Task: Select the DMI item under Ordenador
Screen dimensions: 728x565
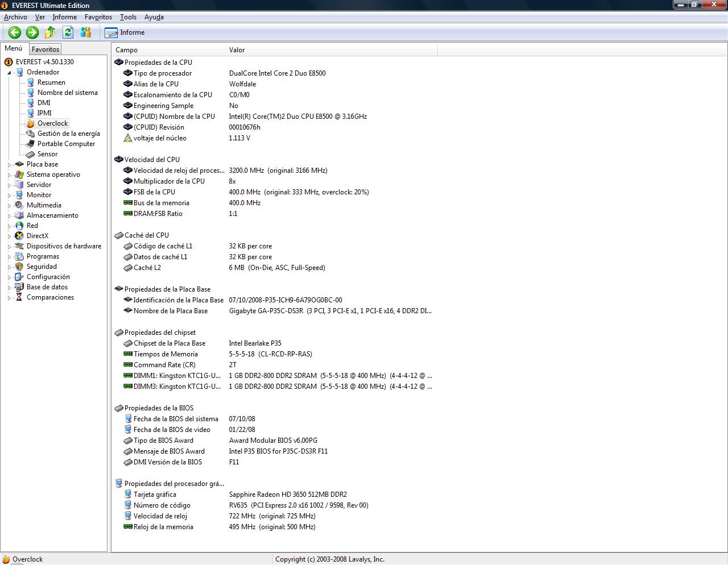Action: (x=44, y=103)
